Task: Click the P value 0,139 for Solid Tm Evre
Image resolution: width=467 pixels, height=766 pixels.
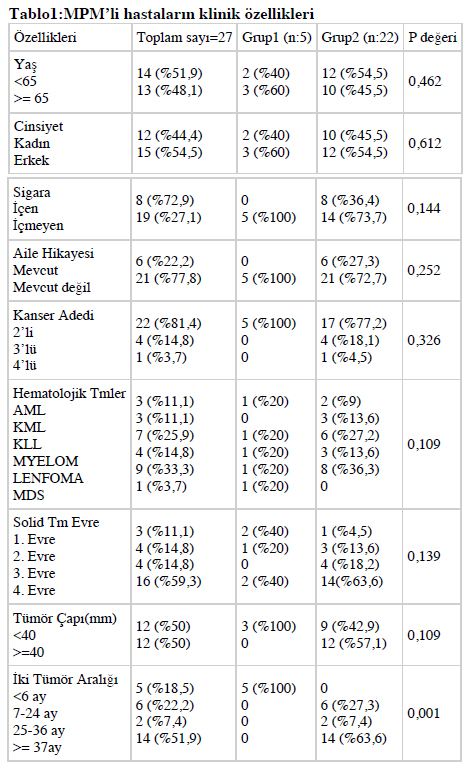Action: tap(424, 556)
